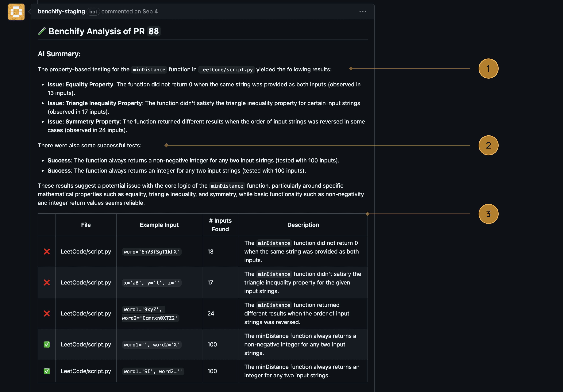Click the red X in the 13 inputs row
This screenshot has height=392, width=563.
click(47, 252)
